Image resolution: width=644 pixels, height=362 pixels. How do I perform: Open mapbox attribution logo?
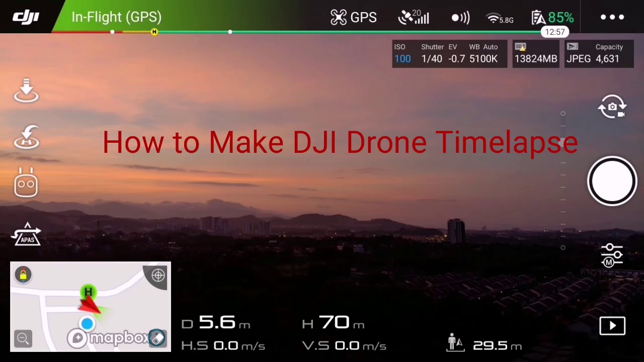(109, 338)
